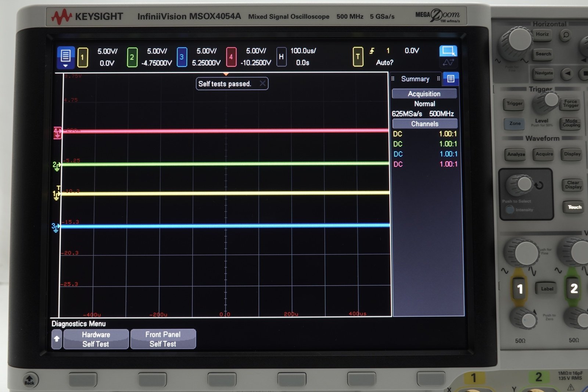This screenshot has height=392, width=588.
Task: Open the Summary sidebar header dropdown
Action: 415,79
